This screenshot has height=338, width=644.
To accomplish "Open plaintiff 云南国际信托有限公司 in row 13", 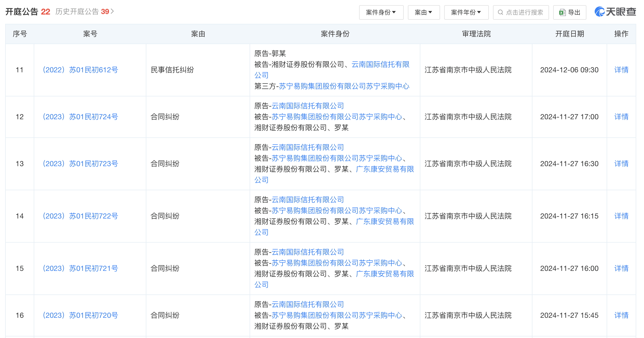I will pos(308,147).
